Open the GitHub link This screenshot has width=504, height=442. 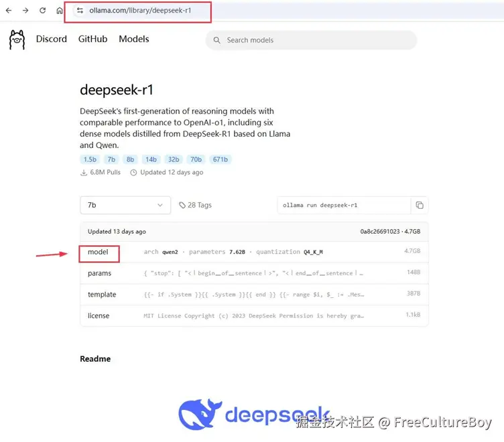93,40
